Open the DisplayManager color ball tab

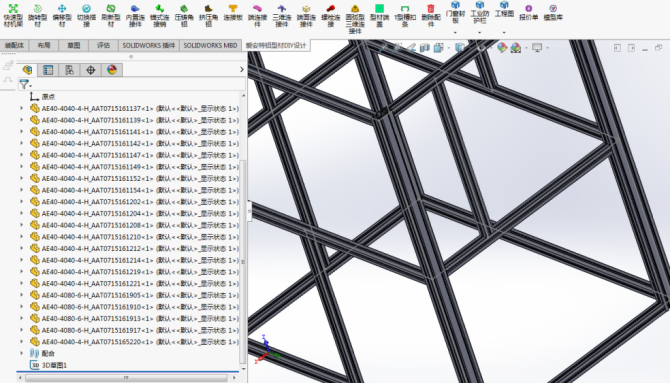point(112,70)
